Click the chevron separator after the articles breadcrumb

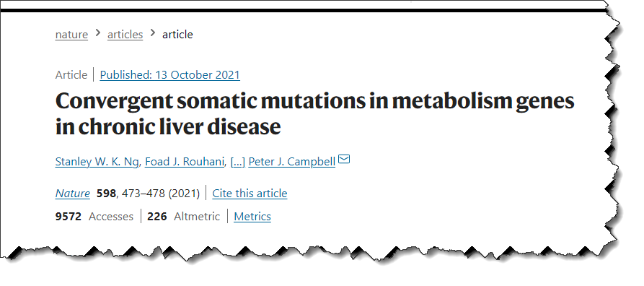[x=153, y=33]
